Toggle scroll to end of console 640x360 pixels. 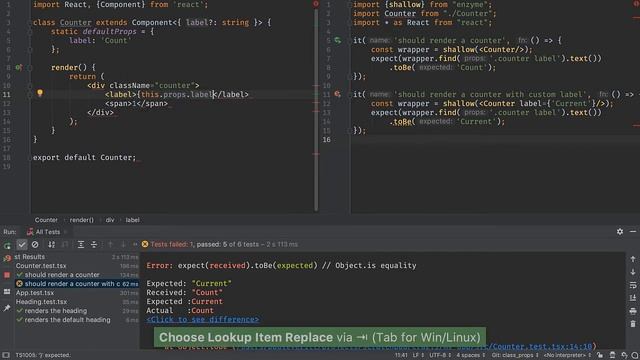pyautogui.click(x=633, y=298)
